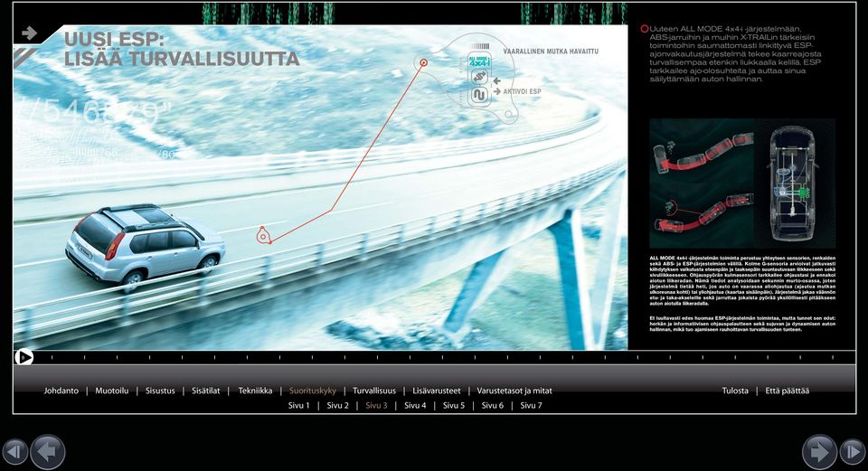Image resolution: width=868 pixels, height=471 pixels.
Task: Click the red circle bullet before Uuteen paragraph
Action: pyautogui.click(x=645, y=29)
